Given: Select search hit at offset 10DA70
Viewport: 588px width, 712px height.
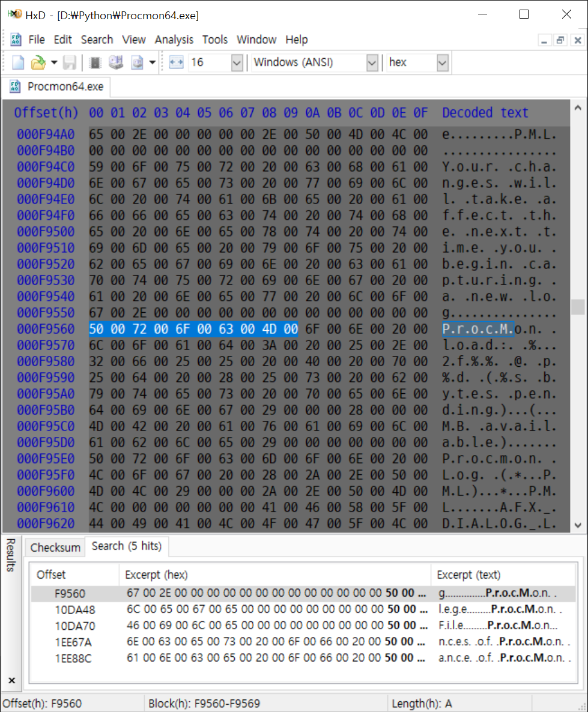Looking at the screenshot, I should tap(303, 626).
